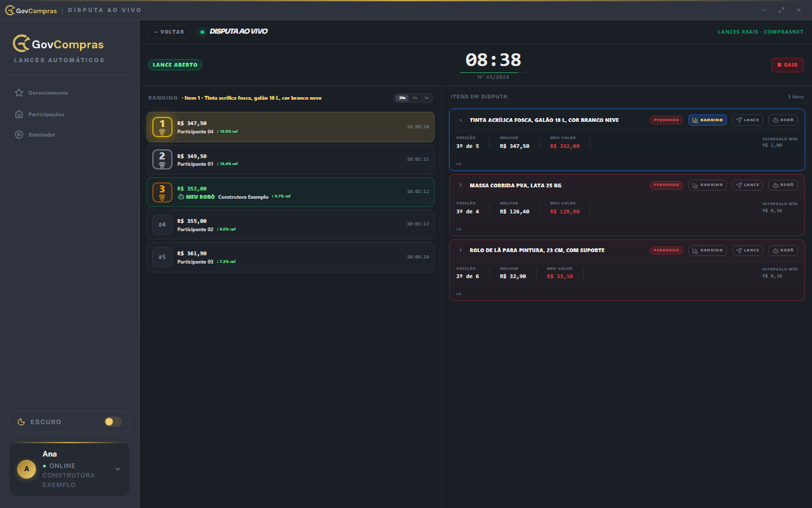Select Participante 02 ranking row
The image size is (812, 508).
(291, 225)
